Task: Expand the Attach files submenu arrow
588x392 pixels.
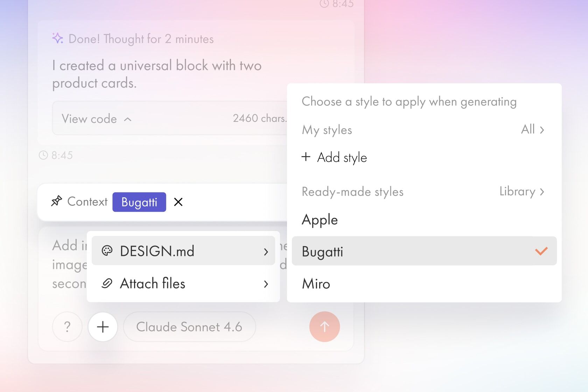Action: 266,284
